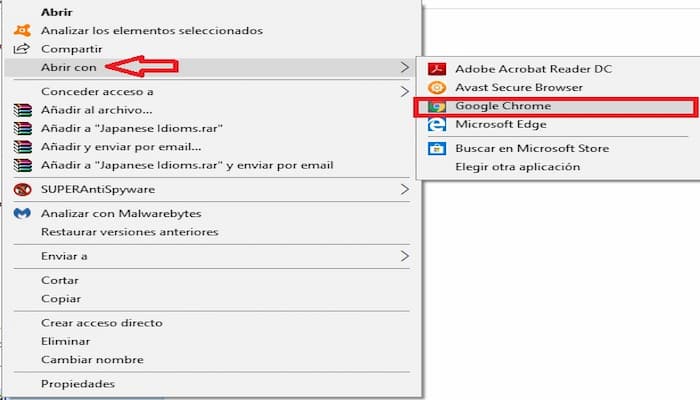The image size is (700, 400).
Task: Click the Avast icon beside Analizar los elementos seleccionados
Action: (22, 30)
